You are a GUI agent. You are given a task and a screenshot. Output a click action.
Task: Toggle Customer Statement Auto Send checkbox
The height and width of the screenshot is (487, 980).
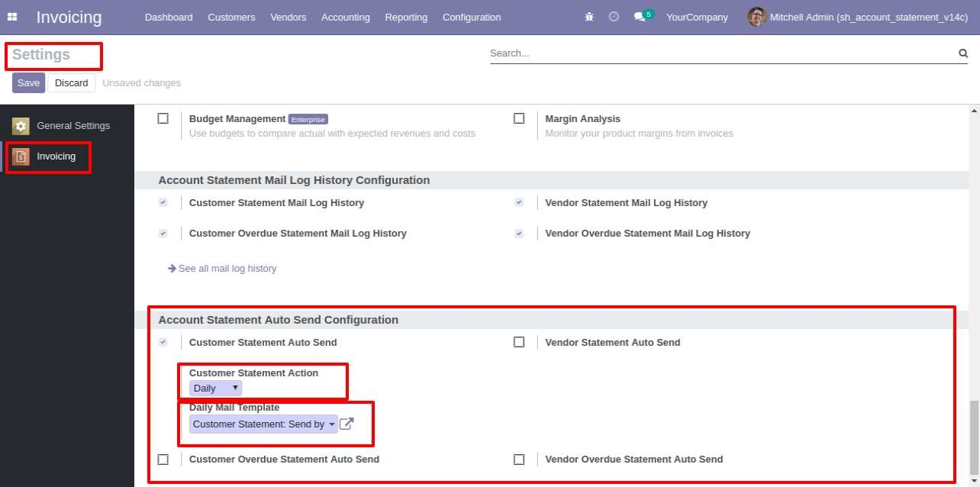163,343
